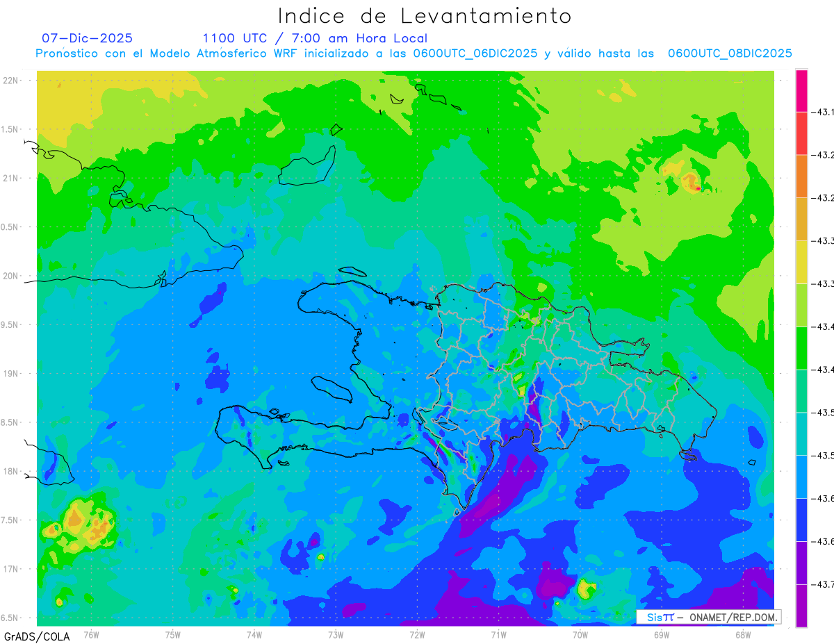Image resolution: width=834 pixels, height=644 pixels.
Task: Click the 75W longitude label
Action: [x=173, y=634]
